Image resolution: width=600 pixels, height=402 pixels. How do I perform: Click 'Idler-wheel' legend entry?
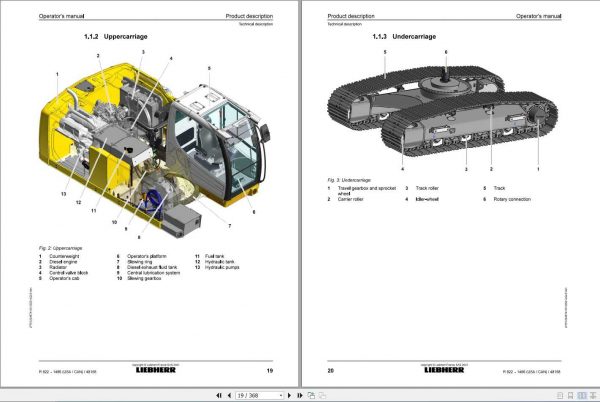coord(427,199)
